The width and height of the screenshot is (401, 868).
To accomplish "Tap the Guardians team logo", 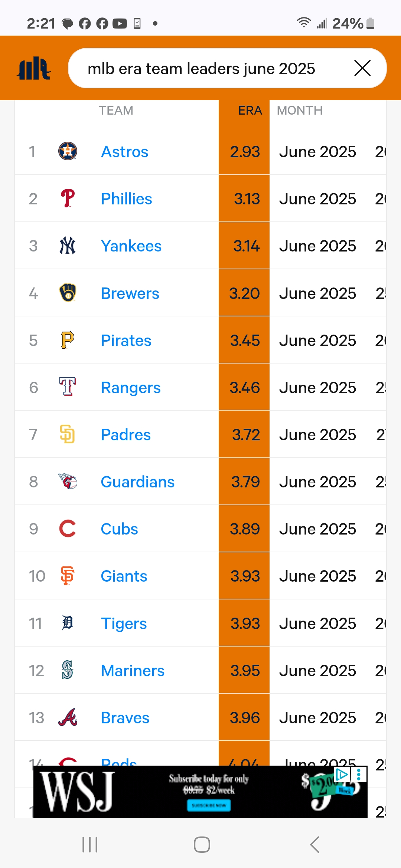I will (x=68, y=481).
